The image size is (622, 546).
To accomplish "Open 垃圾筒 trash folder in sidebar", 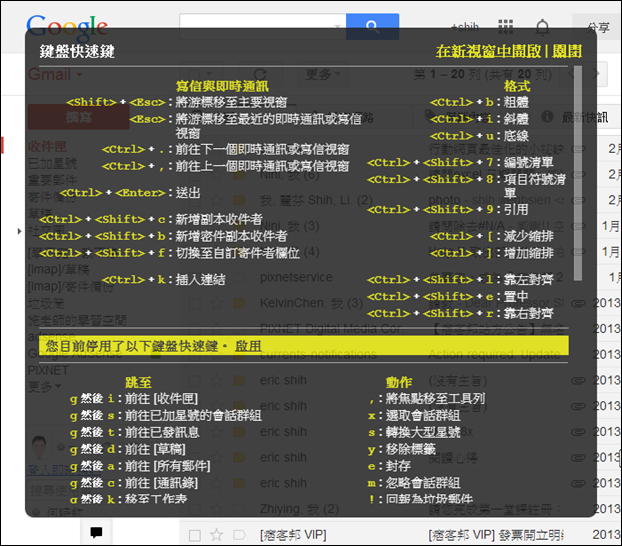I will coord(46,304).
